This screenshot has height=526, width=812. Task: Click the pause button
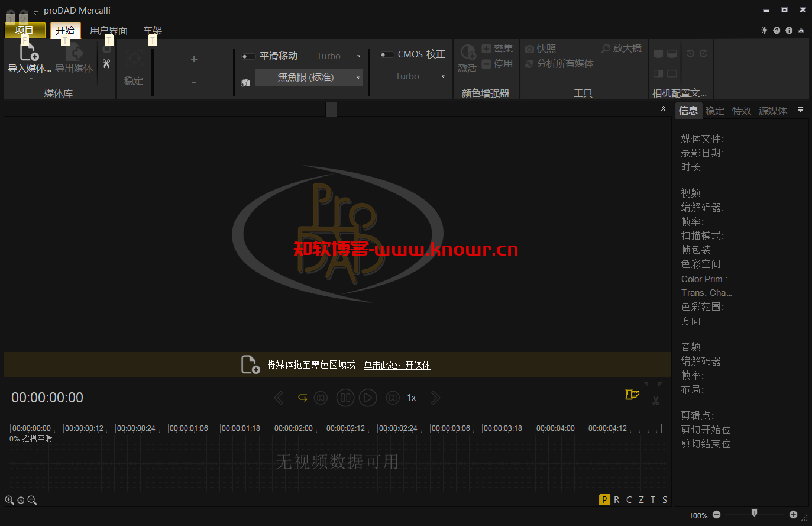tap(345, 398)
